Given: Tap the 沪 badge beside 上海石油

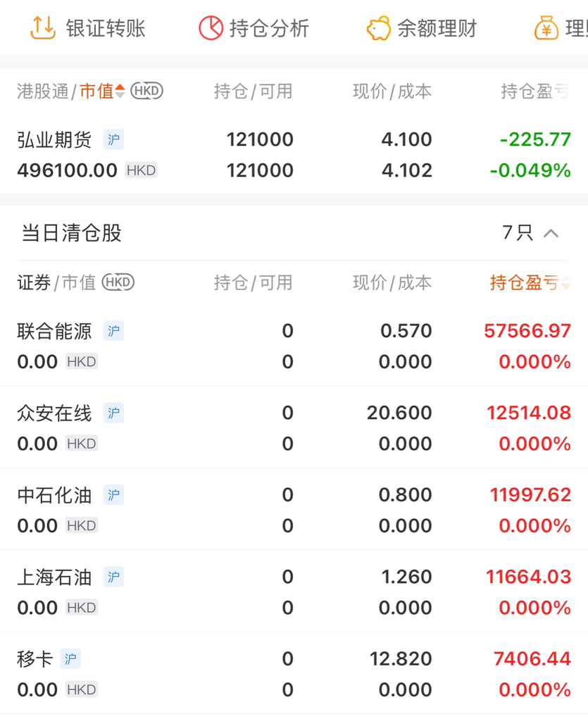Looking at the screenshot, I should pos(113,577).
